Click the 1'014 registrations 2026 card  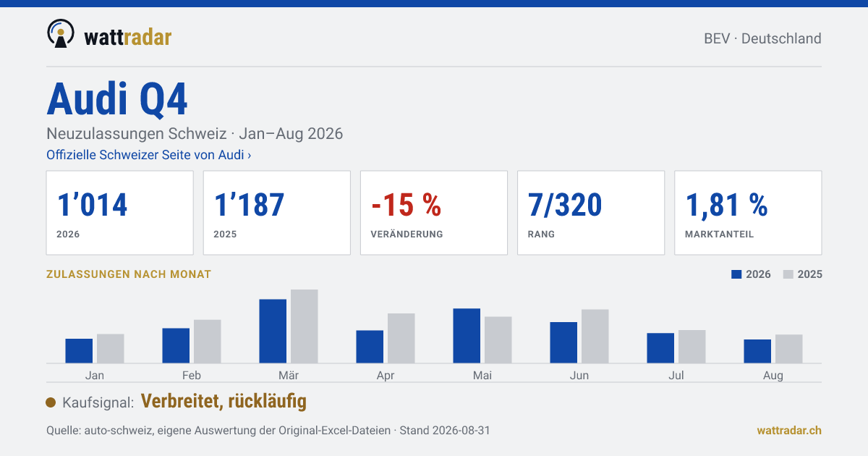point(120,213)
